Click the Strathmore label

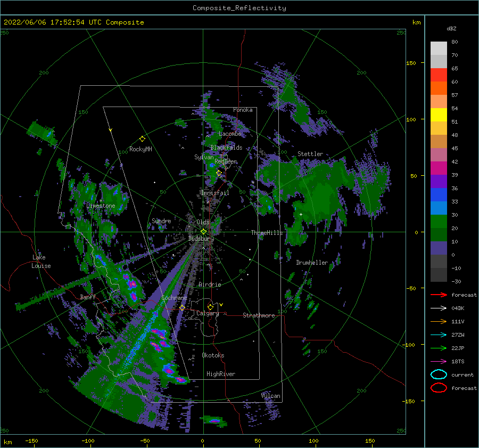click(x=259, y=315)
